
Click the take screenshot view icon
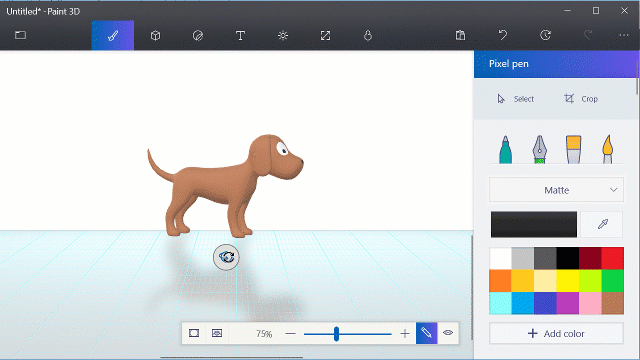[x=217, y=333]
